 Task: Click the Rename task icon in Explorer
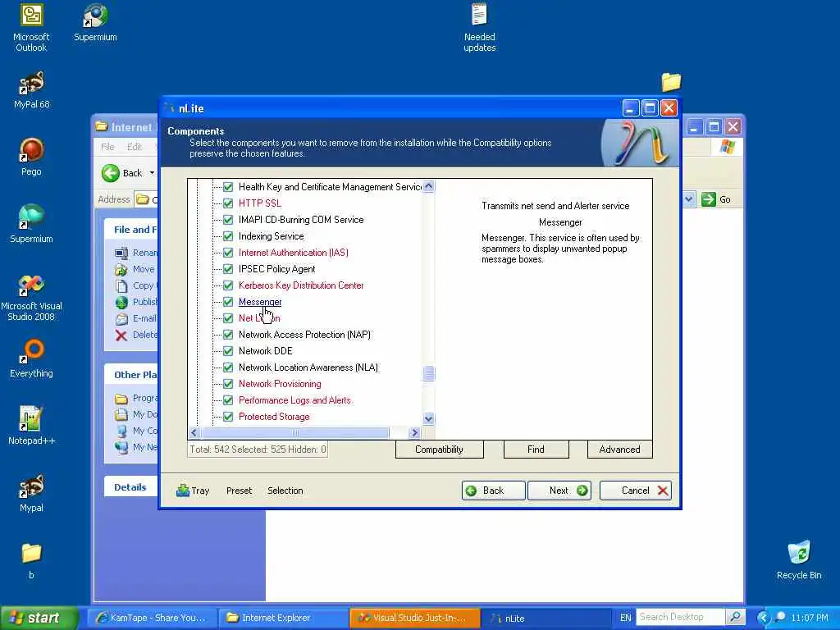pyautogui.click(x=121, y=253)
